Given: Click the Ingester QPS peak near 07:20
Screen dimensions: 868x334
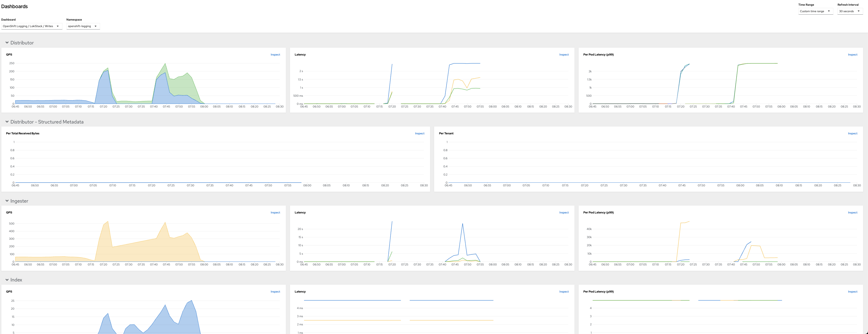Looking at the screenshot, I should tap(107, 222).
